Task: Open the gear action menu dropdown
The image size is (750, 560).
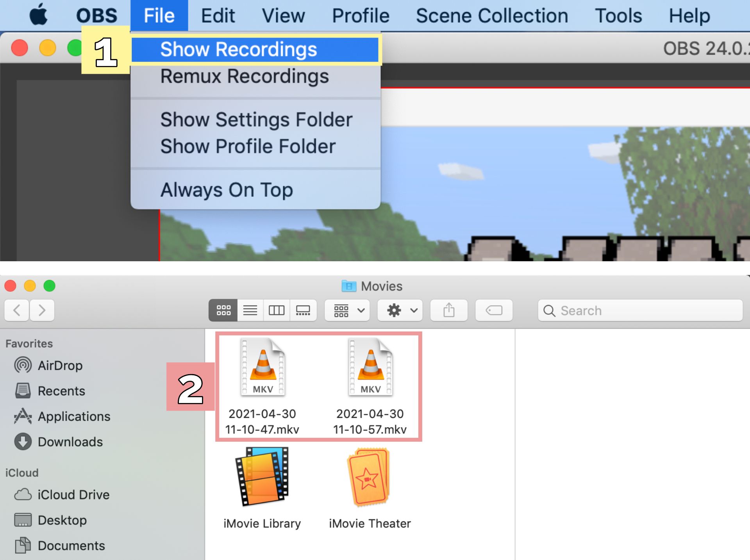Action: point(400,310)
